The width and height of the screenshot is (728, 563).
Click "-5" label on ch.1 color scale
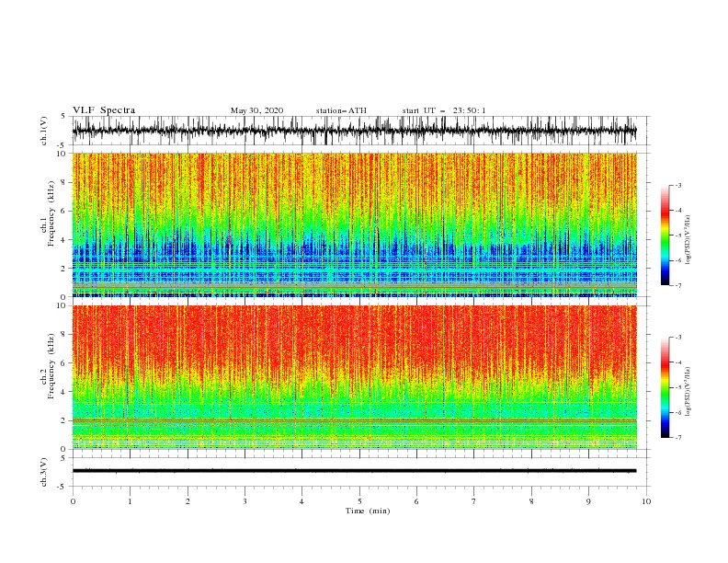tap(677, 236)
